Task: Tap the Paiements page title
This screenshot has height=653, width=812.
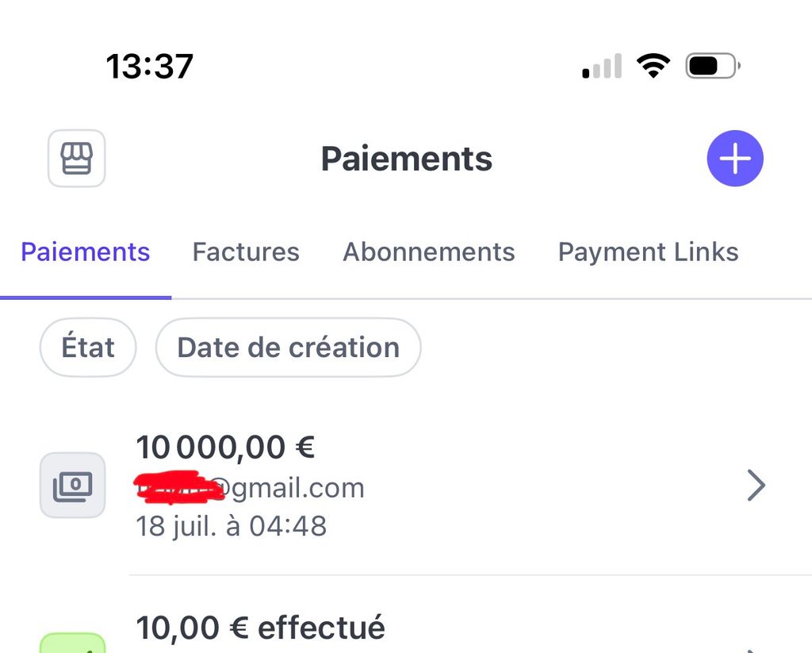Action: pos(406,159)
